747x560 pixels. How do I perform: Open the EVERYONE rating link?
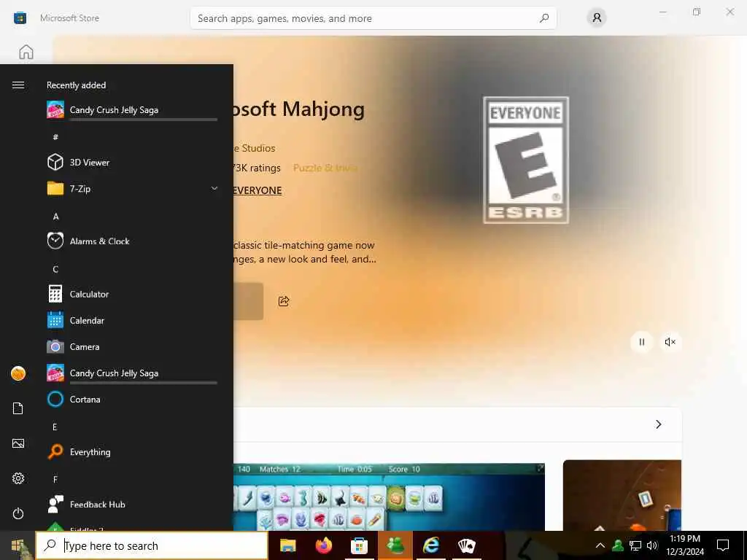[x=258, y=190]
